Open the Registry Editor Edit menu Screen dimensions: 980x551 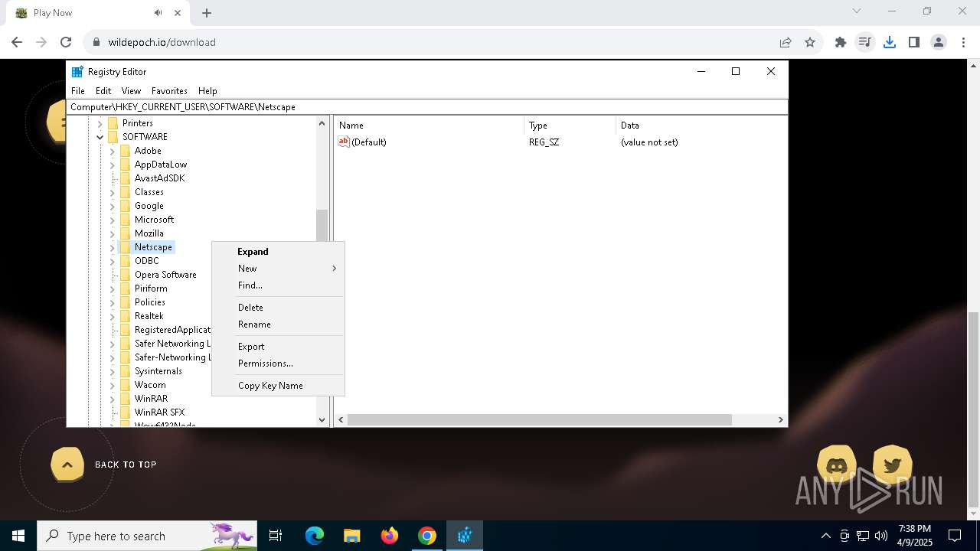(103, 90)
